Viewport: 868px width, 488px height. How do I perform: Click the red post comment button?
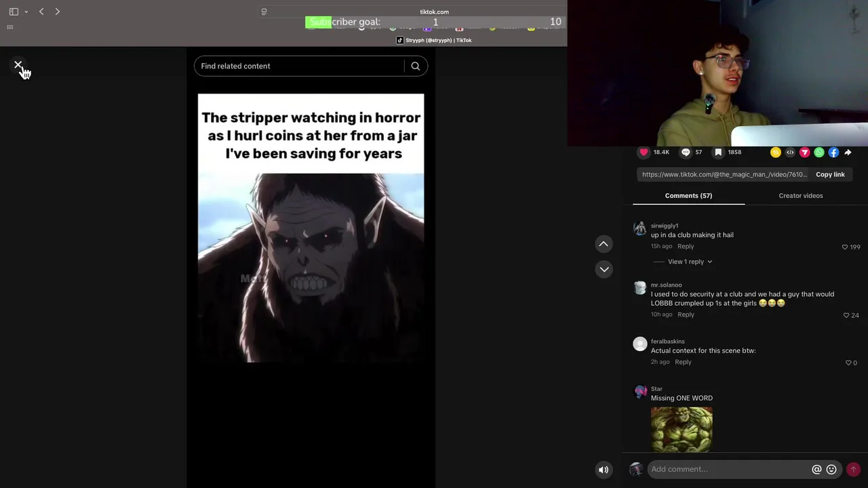853,469
